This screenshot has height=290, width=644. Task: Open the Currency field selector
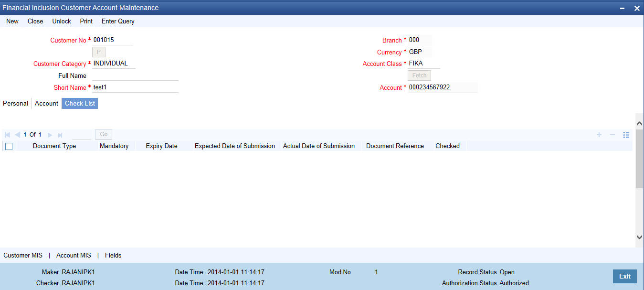(x=419, y=52)
